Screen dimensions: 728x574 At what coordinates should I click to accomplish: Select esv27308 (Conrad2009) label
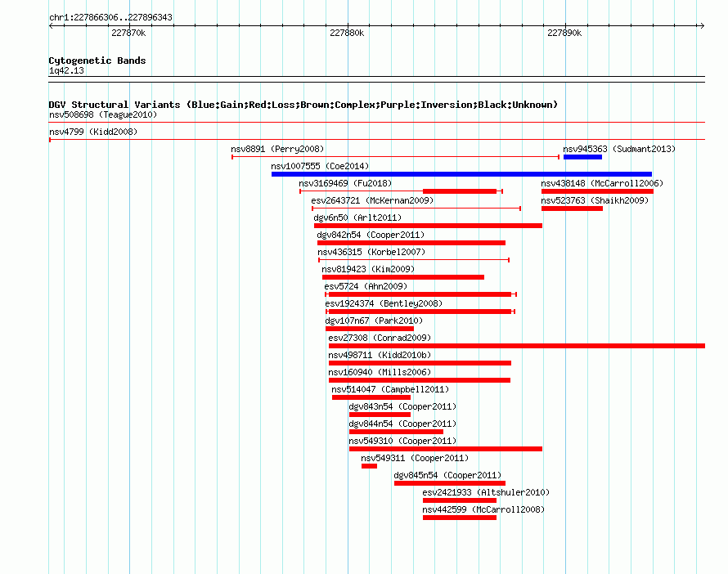tap(380, 338)
